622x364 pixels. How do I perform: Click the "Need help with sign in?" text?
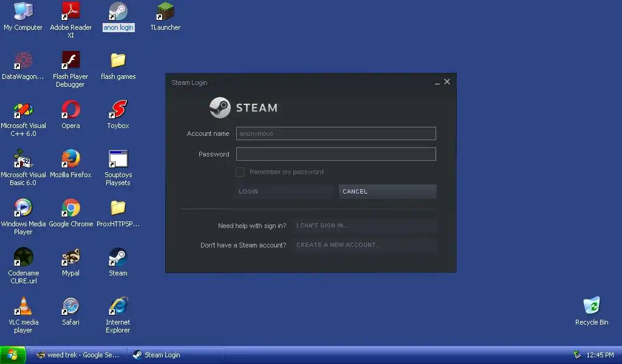pos(252,226)
